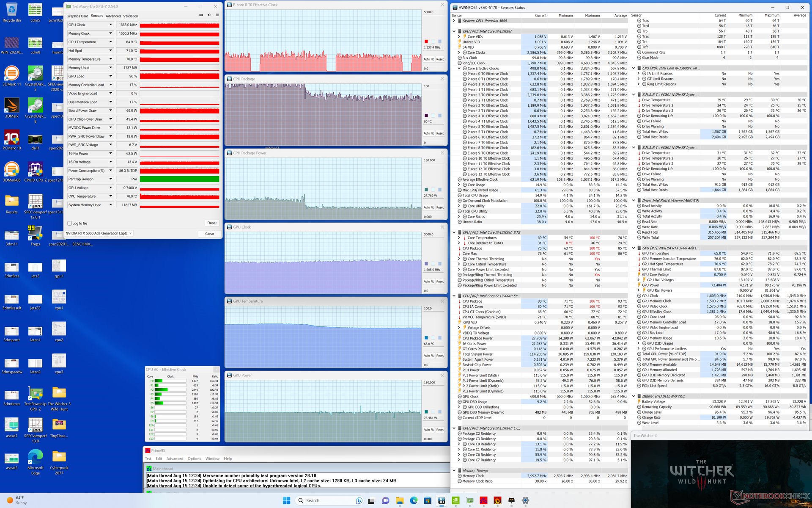This screenshot has height=508, width=812.
Task: Click NVIDIA icon in taskbar
Action: [455, 500]
